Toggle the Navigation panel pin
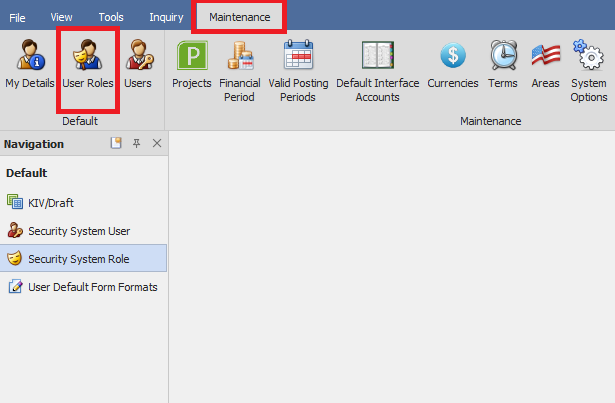Screen dimensions: 615x403 coord(136,143)
